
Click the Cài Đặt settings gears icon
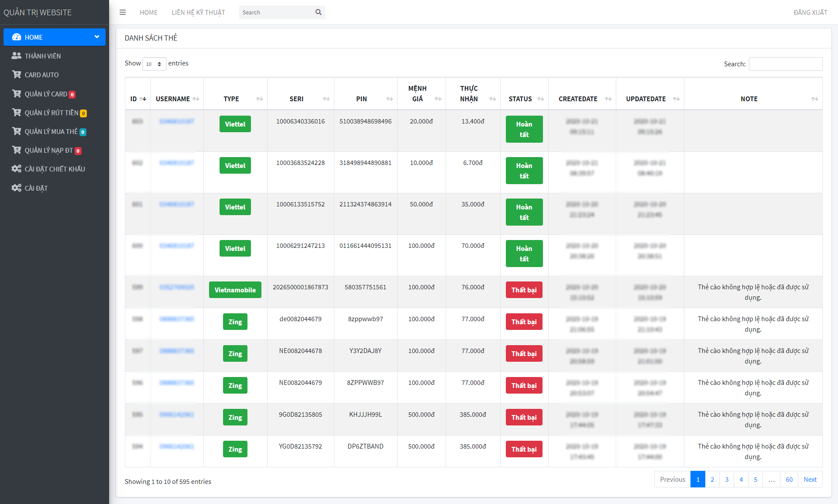pyautogui.click(x=17, y=188)
